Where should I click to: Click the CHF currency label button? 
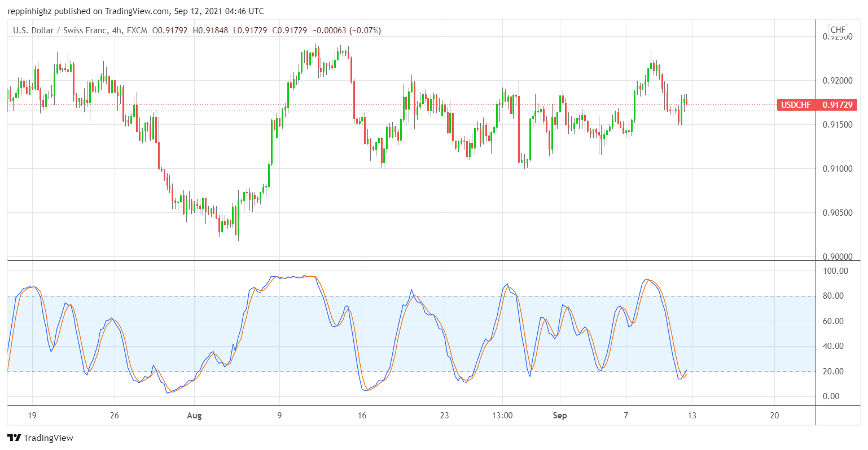[x=838, y=30]
